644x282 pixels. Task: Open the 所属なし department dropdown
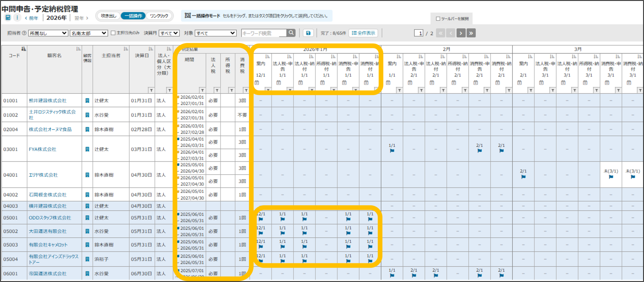click(x=48, y=33)
